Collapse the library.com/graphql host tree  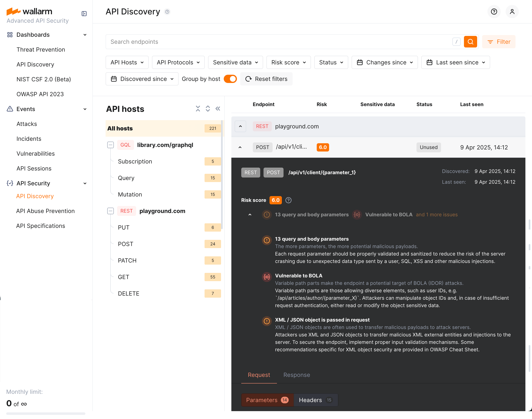[x=111, y=145]
